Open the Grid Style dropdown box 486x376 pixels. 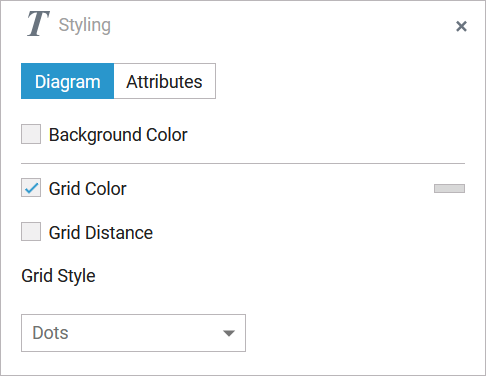coord(133,333)
